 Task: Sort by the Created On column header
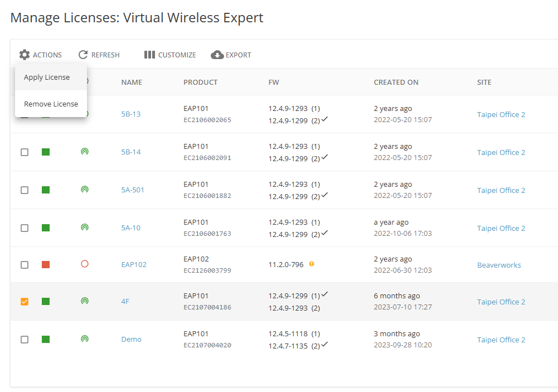click(396, 82)
